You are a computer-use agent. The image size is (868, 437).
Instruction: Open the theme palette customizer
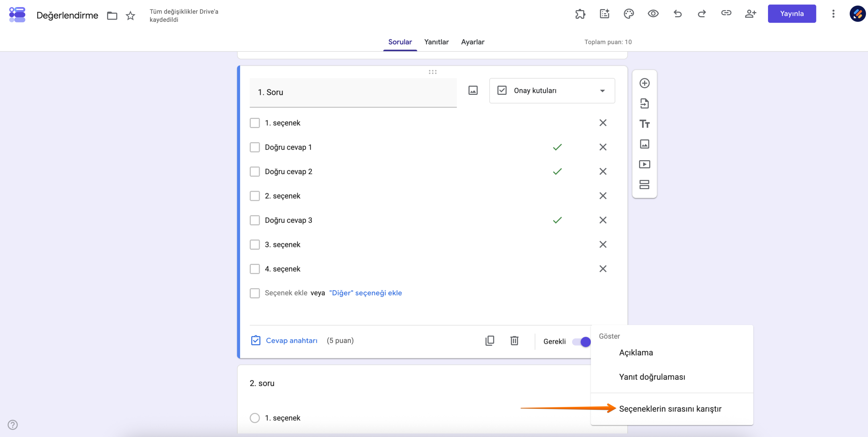629,14
